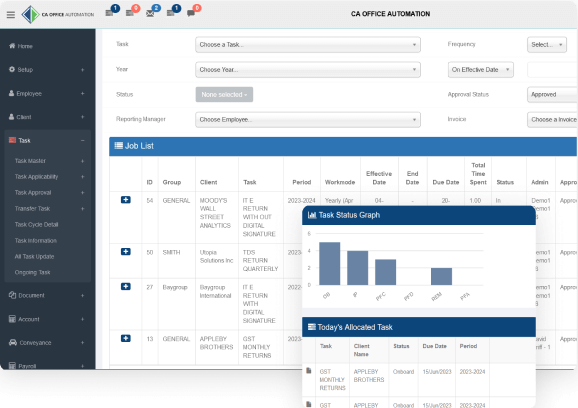
Task: Click the date input field beside On Effective Date
Action: click(552, 70)
